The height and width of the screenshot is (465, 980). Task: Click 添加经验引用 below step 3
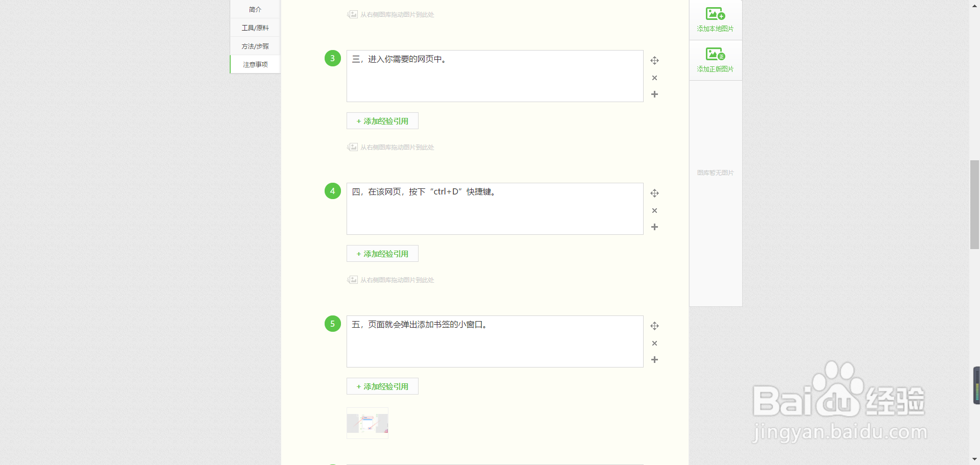pyautogui.click(x=382, y=121)
